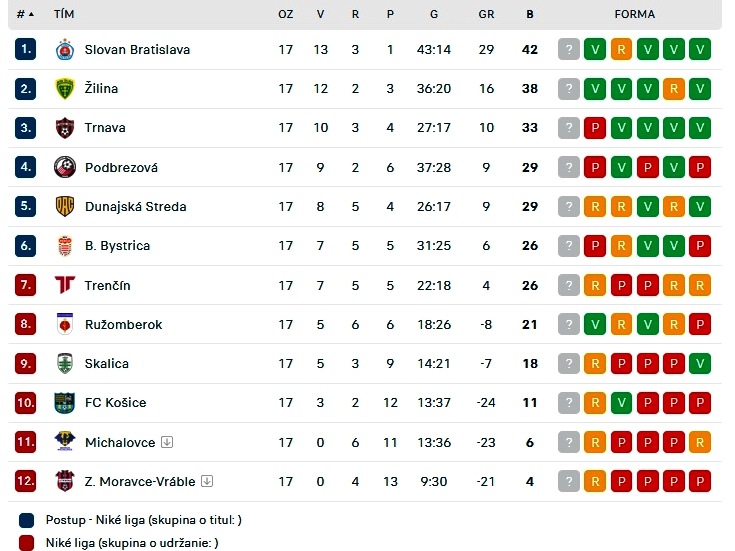Open Trnava's red P loss result
Screen dimensions: 735x551
(x=595, y=128)
